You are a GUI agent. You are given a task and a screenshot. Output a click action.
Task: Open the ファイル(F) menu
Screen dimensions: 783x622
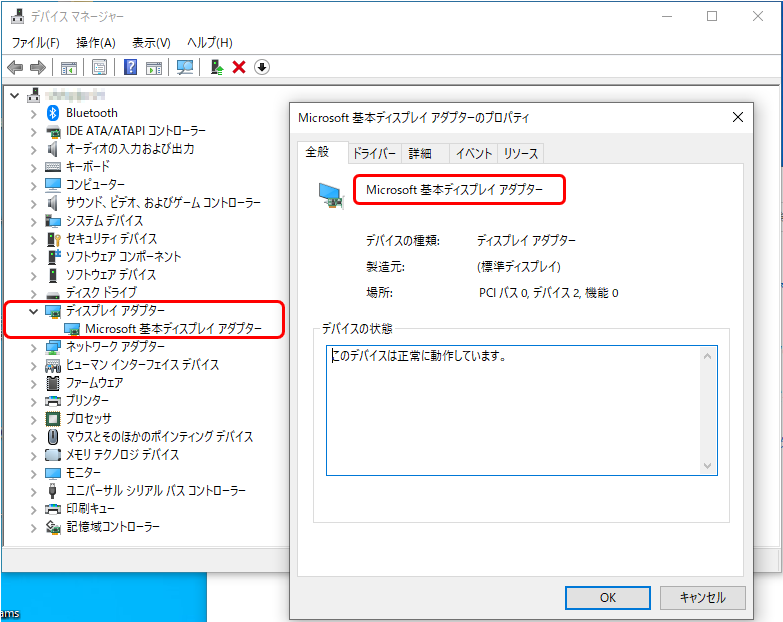point(35,43)
